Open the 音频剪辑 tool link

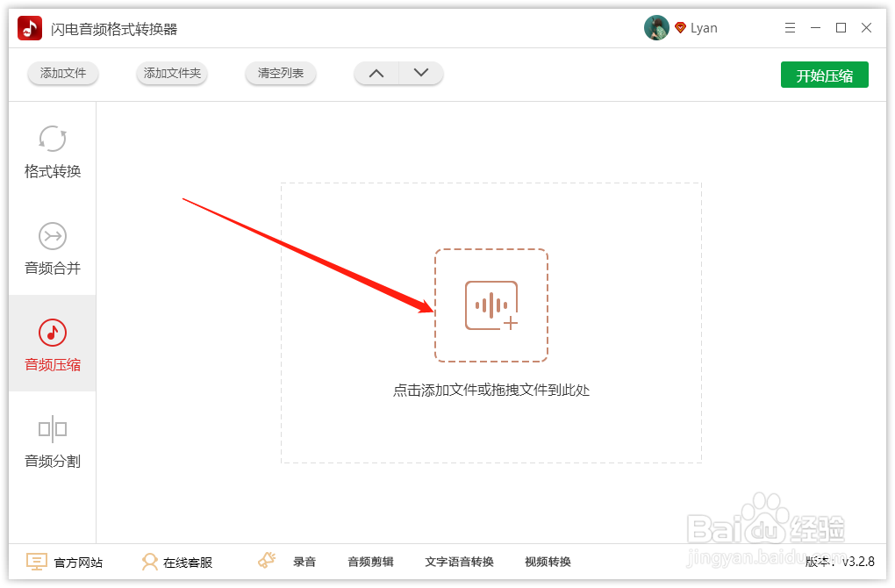coord(370,562)
